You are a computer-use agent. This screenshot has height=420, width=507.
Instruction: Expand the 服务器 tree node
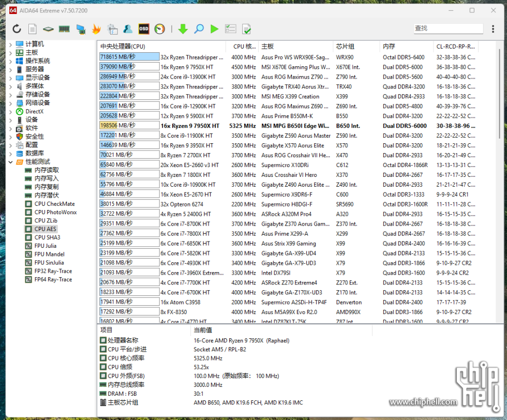click(x=11, y=69)
